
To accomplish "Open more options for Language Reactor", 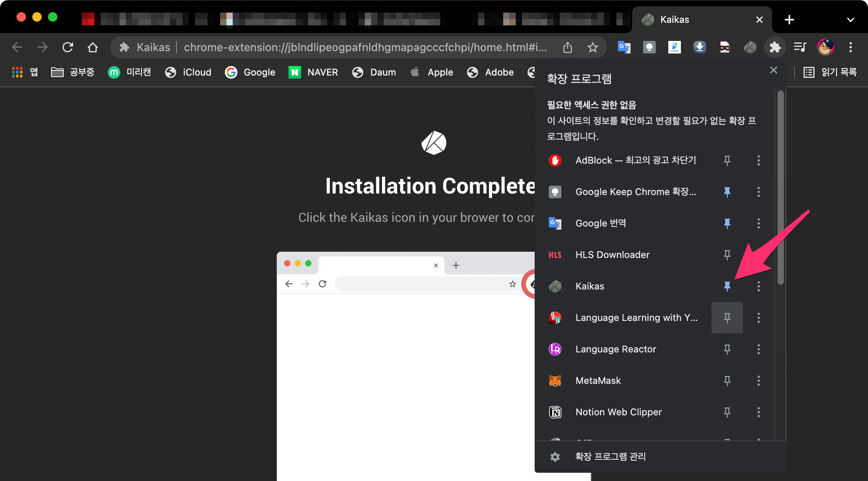I will click(758, 349).
